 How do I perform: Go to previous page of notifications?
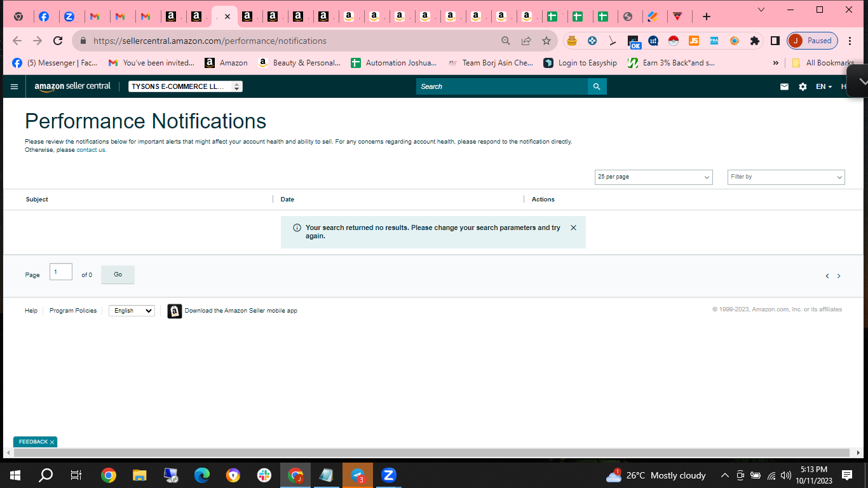click(x=827, y=276)
